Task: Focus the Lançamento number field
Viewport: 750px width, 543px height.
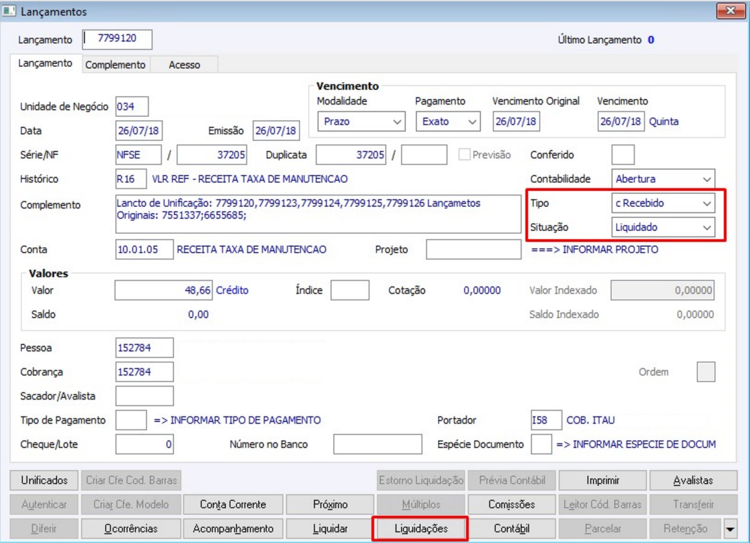Action: [117, 39]
